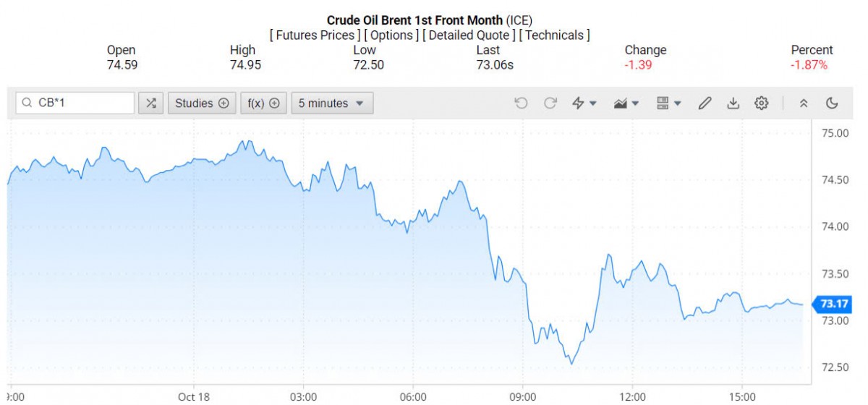Expand the 5 minutes interval dropdown
This screenshot has height=405, width=868.
click(332, 103)
